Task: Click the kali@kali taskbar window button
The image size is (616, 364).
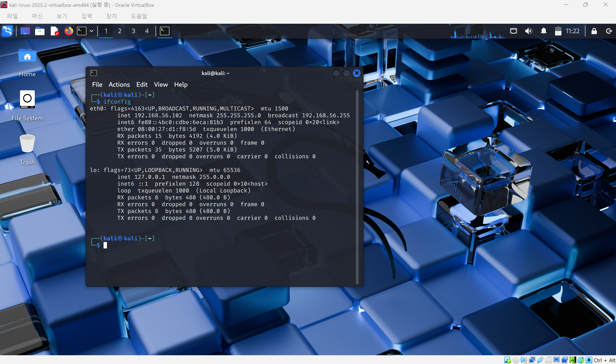Action: pos(164,31)
